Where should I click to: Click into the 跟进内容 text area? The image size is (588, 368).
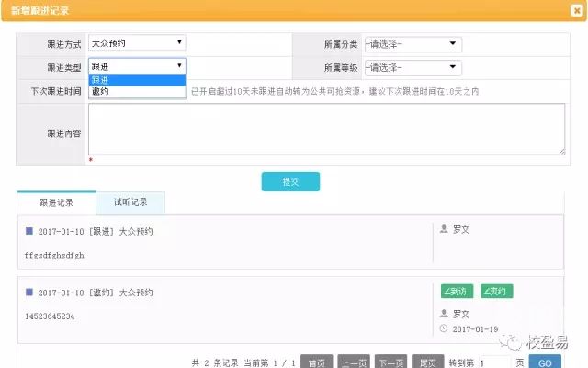click(326, 129)
